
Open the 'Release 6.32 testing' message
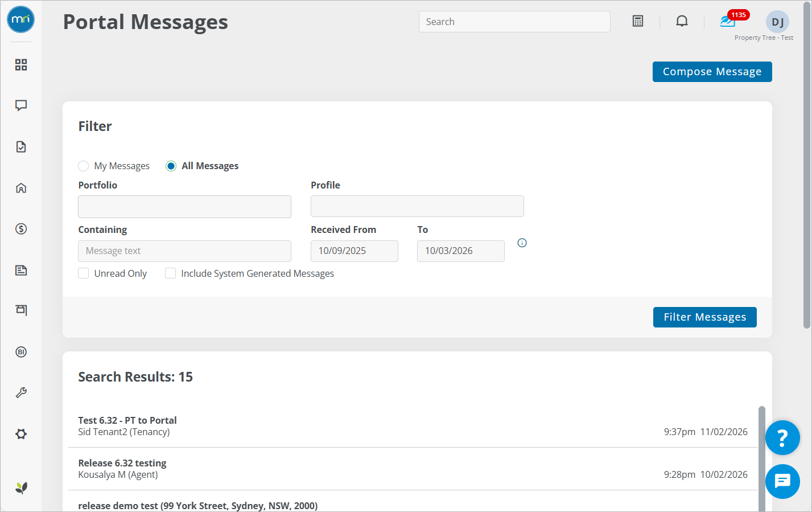click(413, 469)
